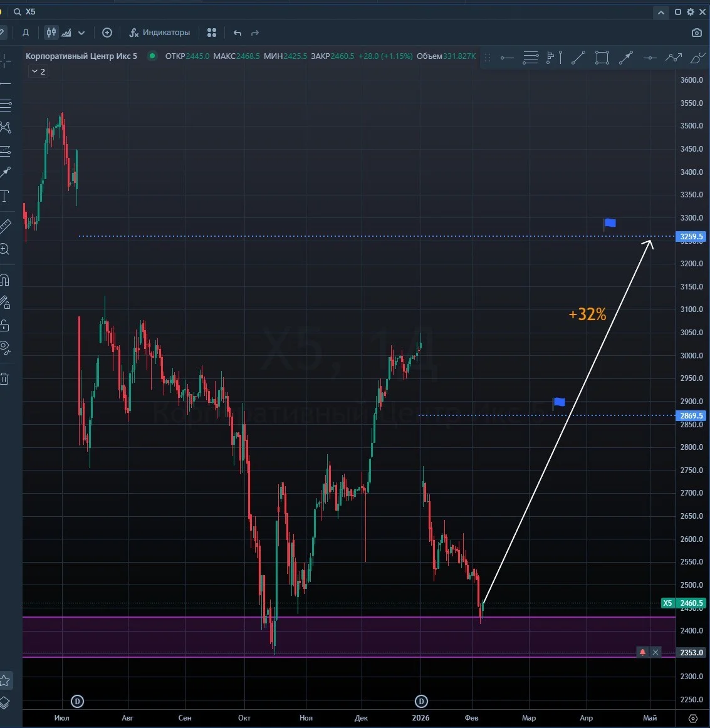The image size is (710, 728).
Task: Undo the last chart action
Action: point(238,33)
